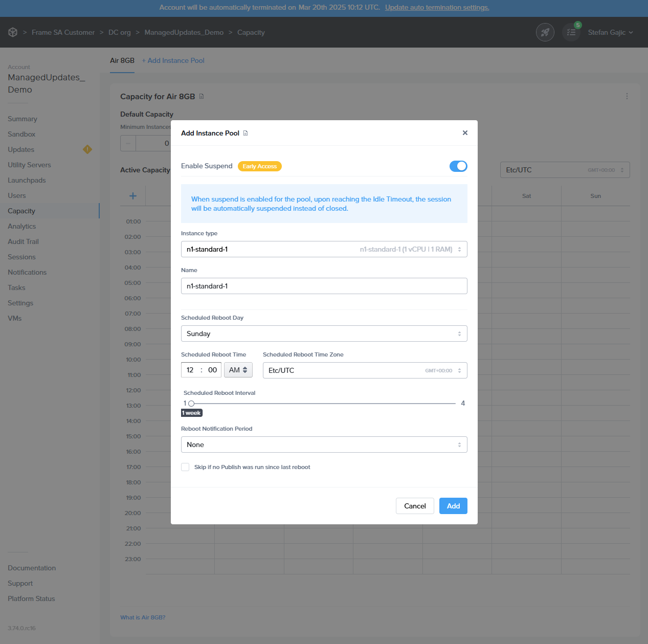Viewport: 648px width, 644px height.
Task: Click the Frame cube logo icon
Action: 13,32
